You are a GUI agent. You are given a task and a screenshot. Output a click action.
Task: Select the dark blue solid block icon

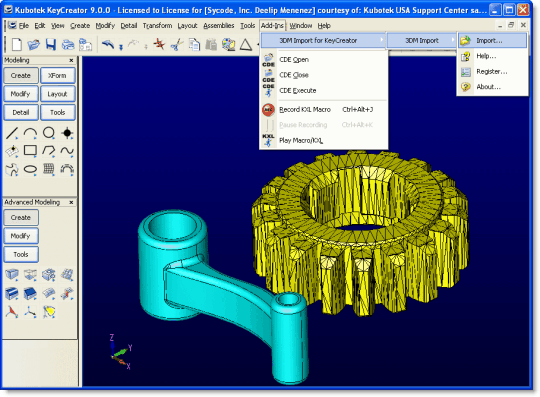point(30,293)
